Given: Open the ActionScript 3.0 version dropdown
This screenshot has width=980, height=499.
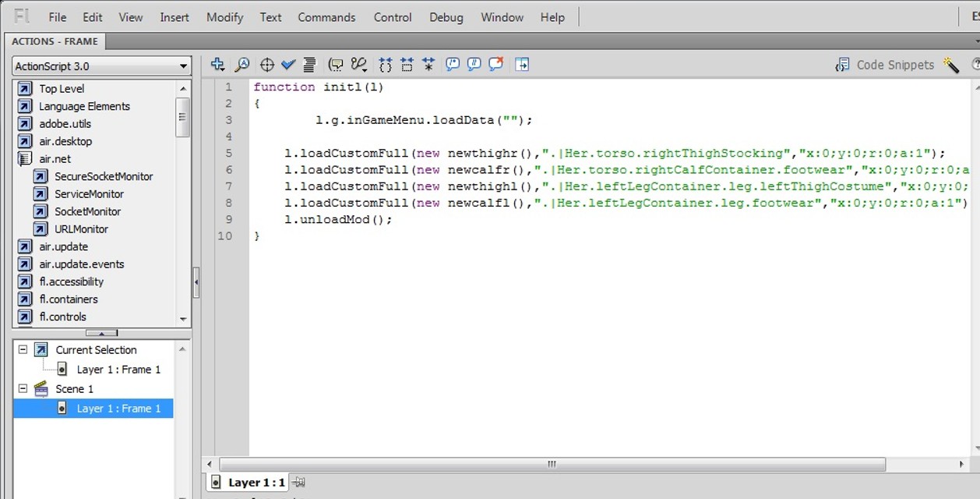Looking at the screenshot, I should tap(101, 66).
